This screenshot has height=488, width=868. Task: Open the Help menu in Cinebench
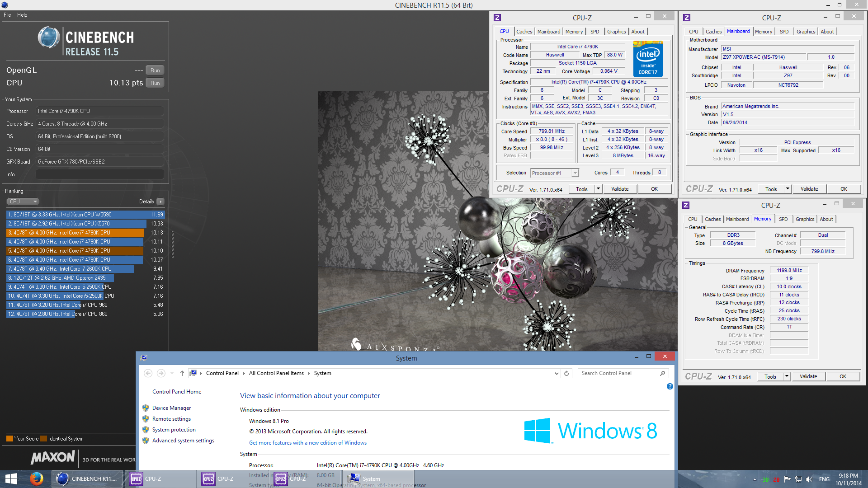(22, 15)
